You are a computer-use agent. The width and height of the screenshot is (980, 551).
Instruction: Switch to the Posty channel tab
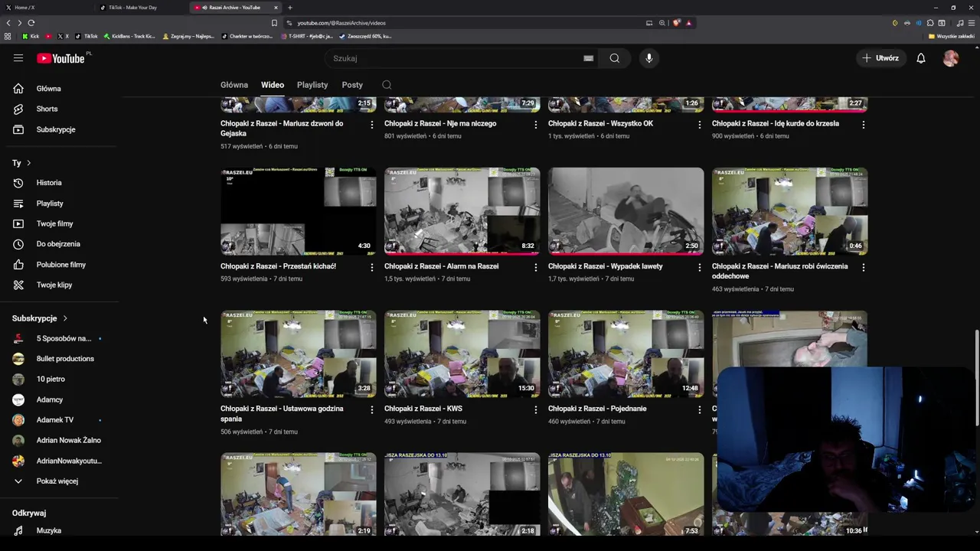tap(352, 85)
